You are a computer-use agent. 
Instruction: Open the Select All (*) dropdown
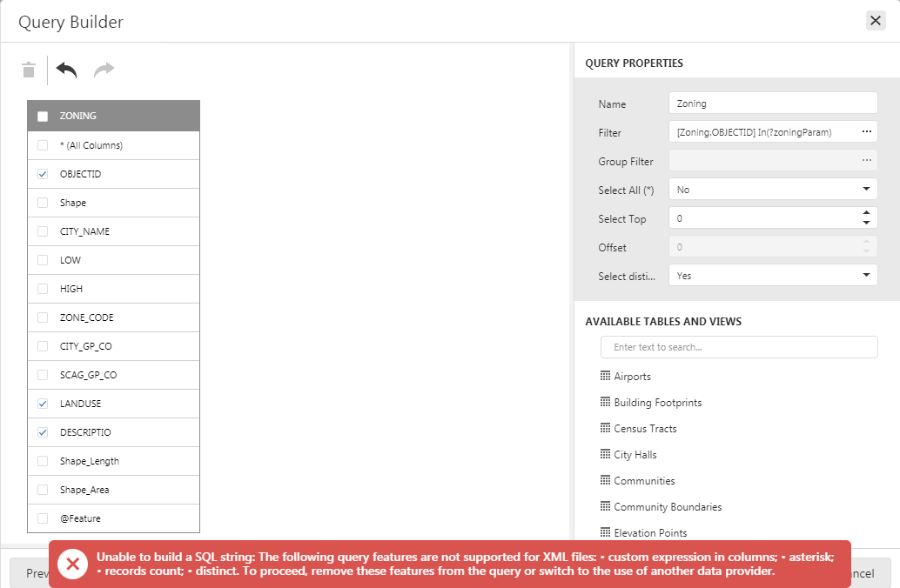[773, 190]
